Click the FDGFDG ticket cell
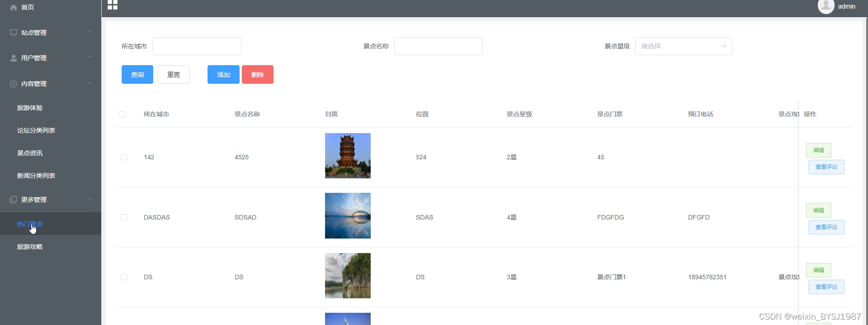This screenshot has width=868, height=325. point(610,217)
